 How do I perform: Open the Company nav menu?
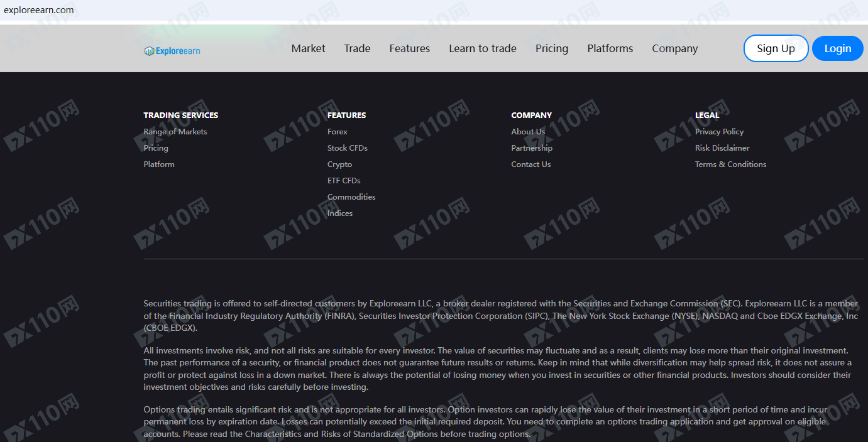[675, 48]
